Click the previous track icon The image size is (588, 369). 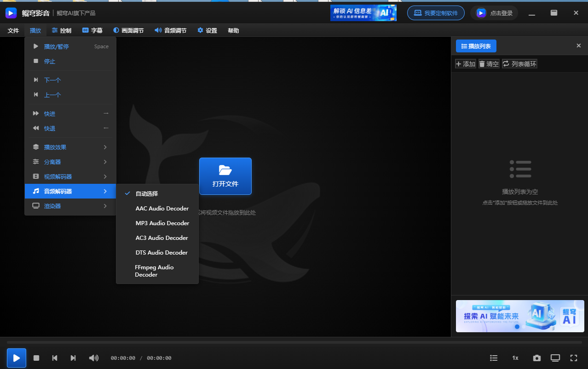[55, 358]
